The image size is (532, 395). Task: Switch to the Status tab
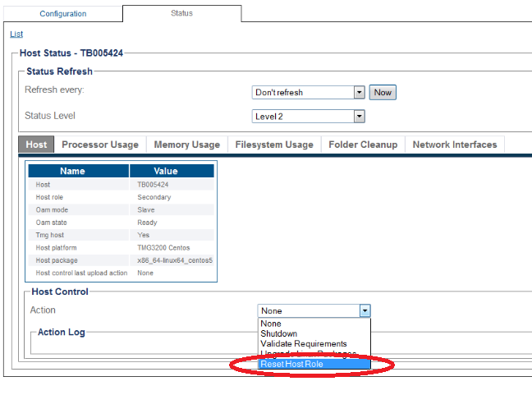point(182,13)
